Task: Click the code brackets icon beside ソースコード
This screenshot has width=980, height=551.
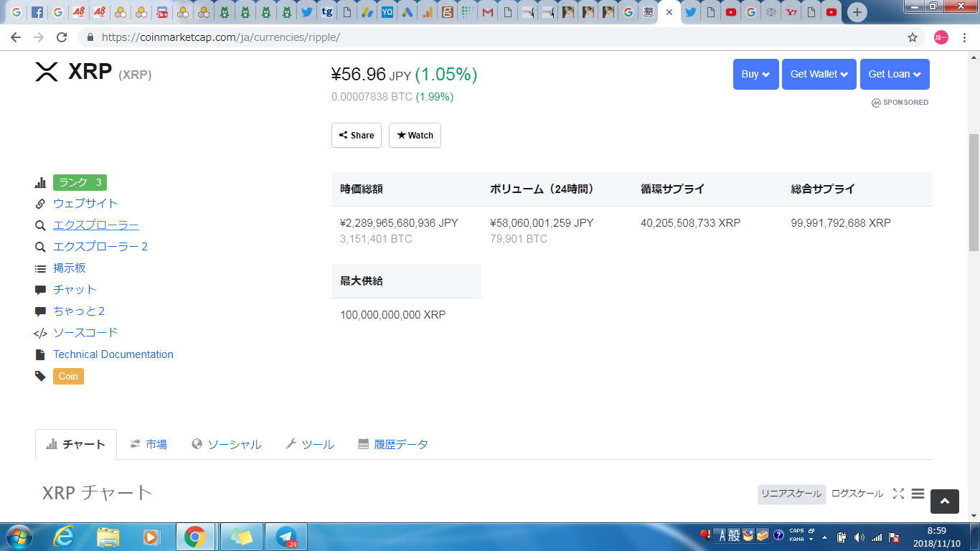Action: click(x=40, y=333)
